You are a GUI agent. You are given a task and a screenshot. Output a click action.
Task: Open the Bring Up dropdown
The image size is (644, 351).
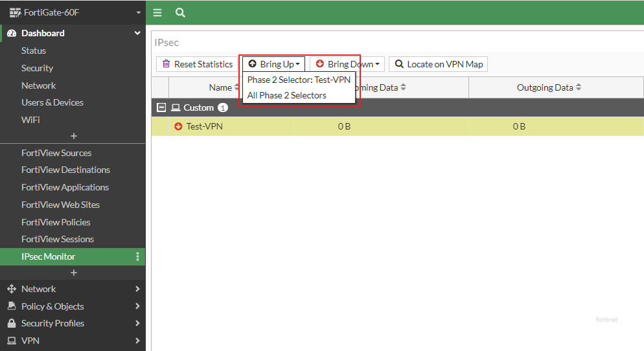click(x=273, y=64)
